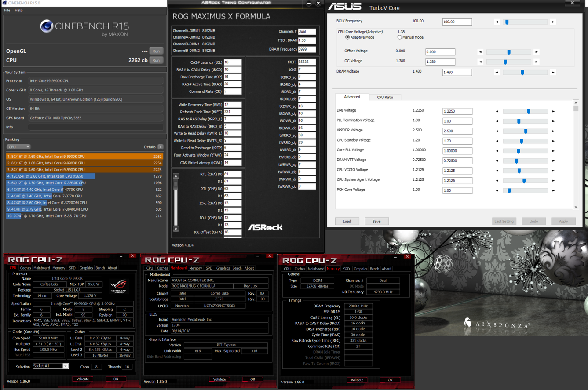Click the Details arrow button in Cinebench Ranking
Image resolution: width=588 pixels, height=390 pixels.
pos(161,147)
